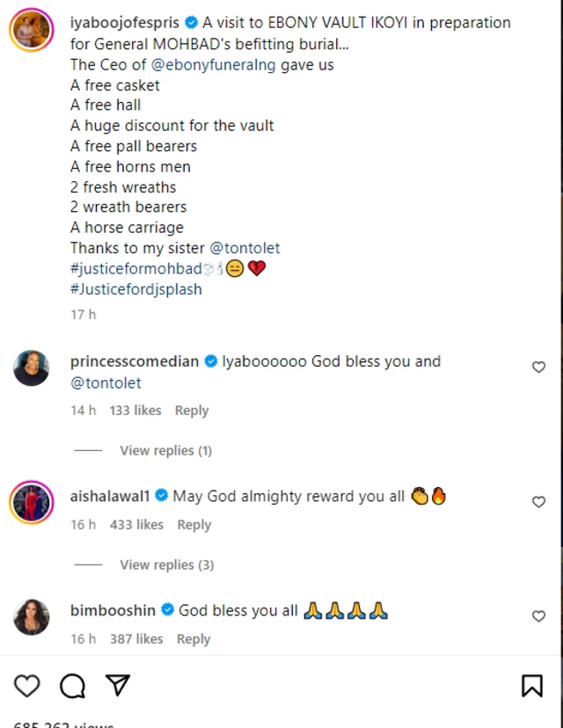Expand View replies (3) under aishalawal1

pyautogui.click(x=166, y=565)
